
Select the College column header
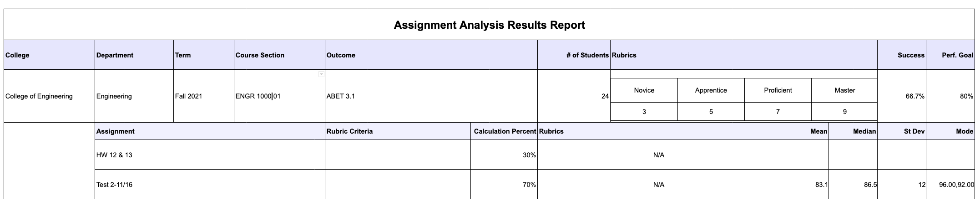pyautogui.click(x=17, y=55)
